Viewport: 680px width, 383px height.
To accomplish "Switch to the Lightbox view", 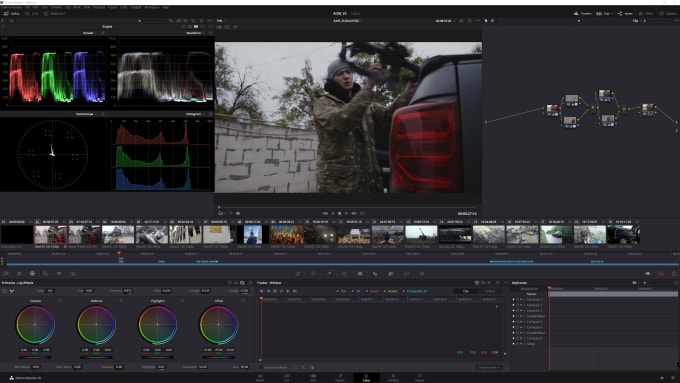I will click(x=668, y=13).
